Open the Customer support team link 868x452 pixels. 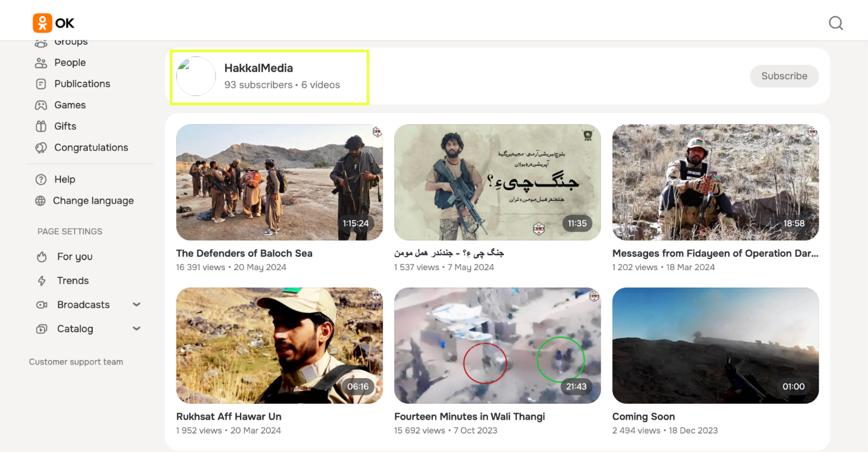click(76, 362)
